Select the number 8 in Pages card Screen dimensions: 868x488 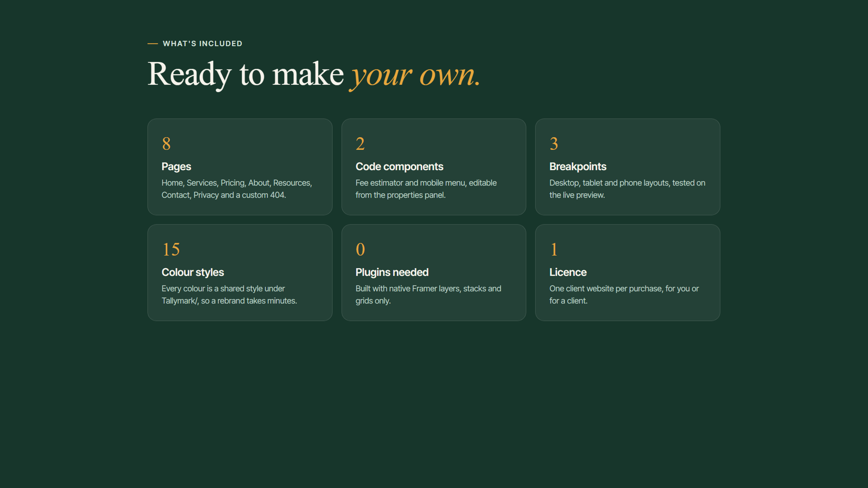tap(166, 144)
